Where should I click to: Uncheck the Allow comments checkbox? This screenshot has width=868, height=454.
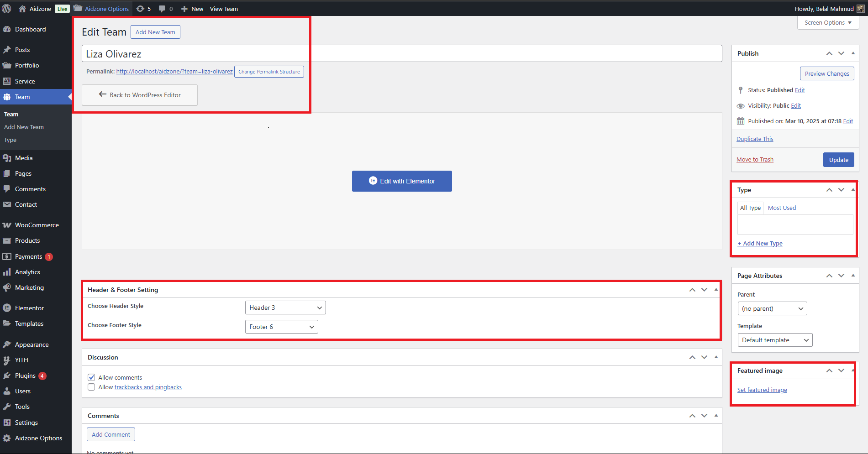91,377
